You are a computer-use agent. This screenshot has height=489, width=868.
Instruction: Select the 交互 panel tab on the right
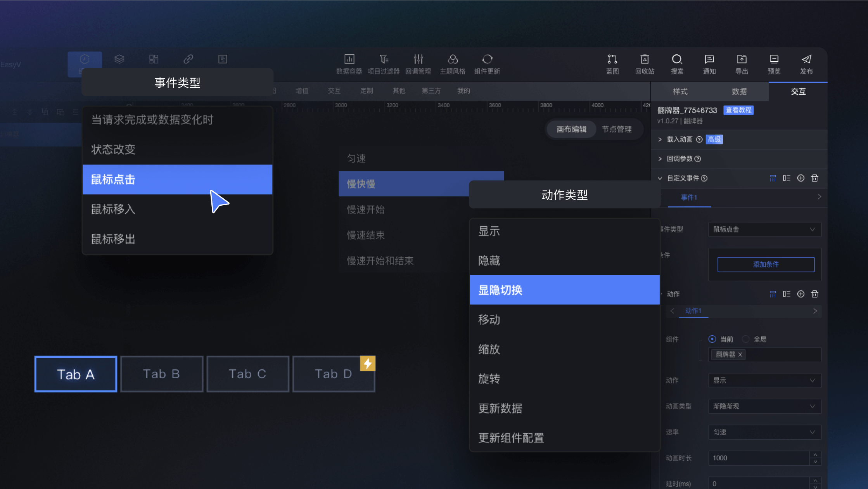[x=798, y=92]
